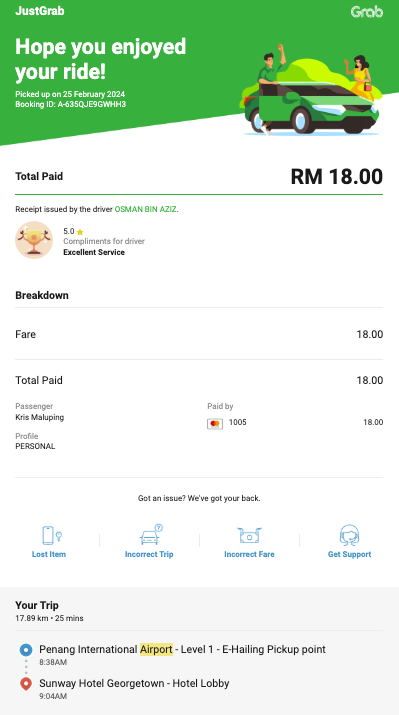Click the Lost Item phone icon
399x715 pixels.
point(52,535)
